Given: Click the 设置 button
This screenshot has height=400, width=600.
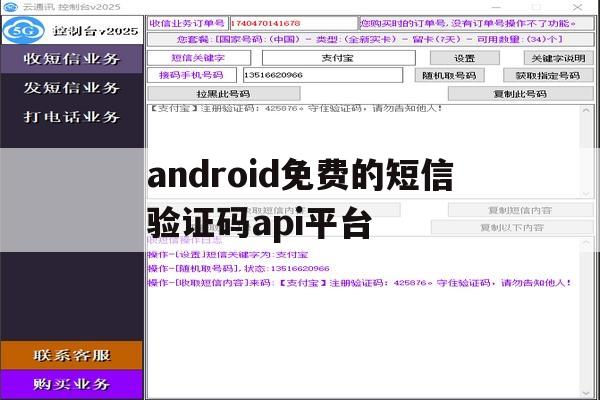Looking at the screenshot, I should click(x=465, y=58).
